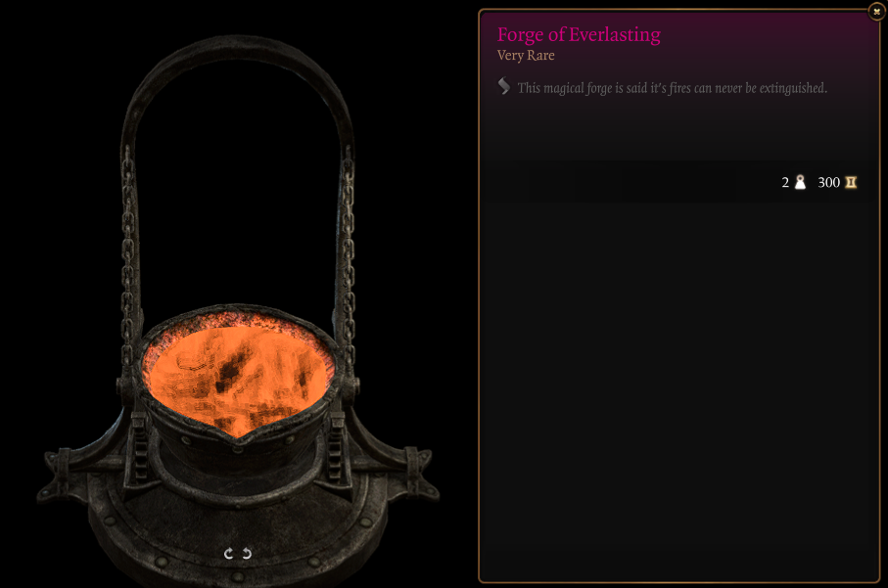Click the weight icon beside 2
This screenshot has width=888, height=588.
[800, 182]
